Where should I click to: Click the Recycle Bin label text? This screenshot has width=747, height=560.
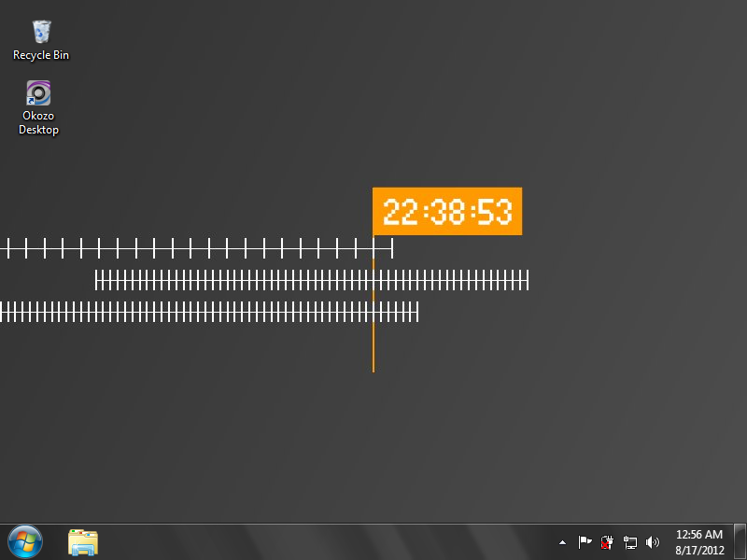41,55
